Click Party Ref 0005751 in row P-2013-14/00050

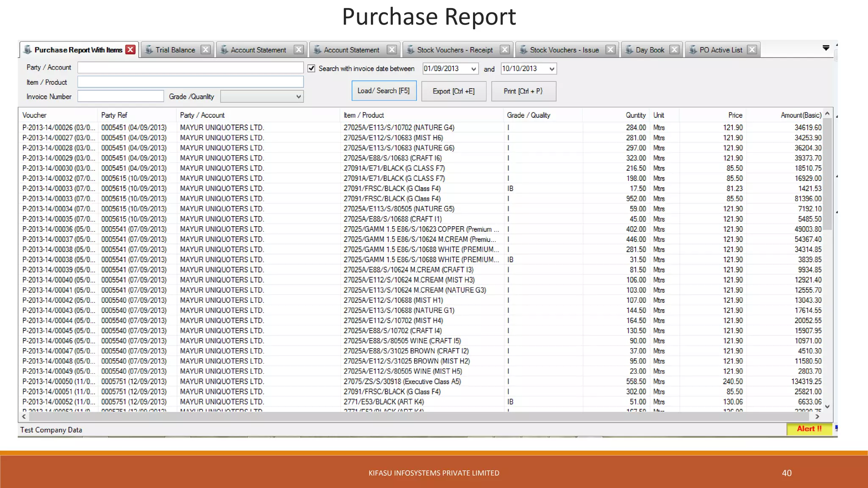(x=134, y=381)
